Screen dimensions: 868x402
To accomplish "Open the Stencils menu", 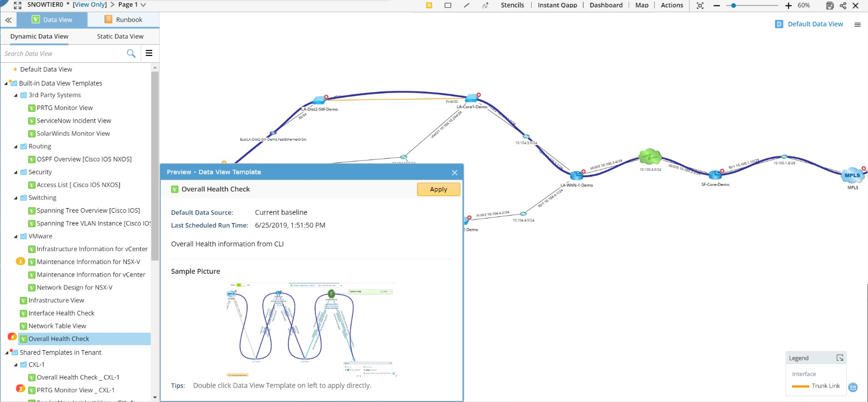I will tap(512, 5).
